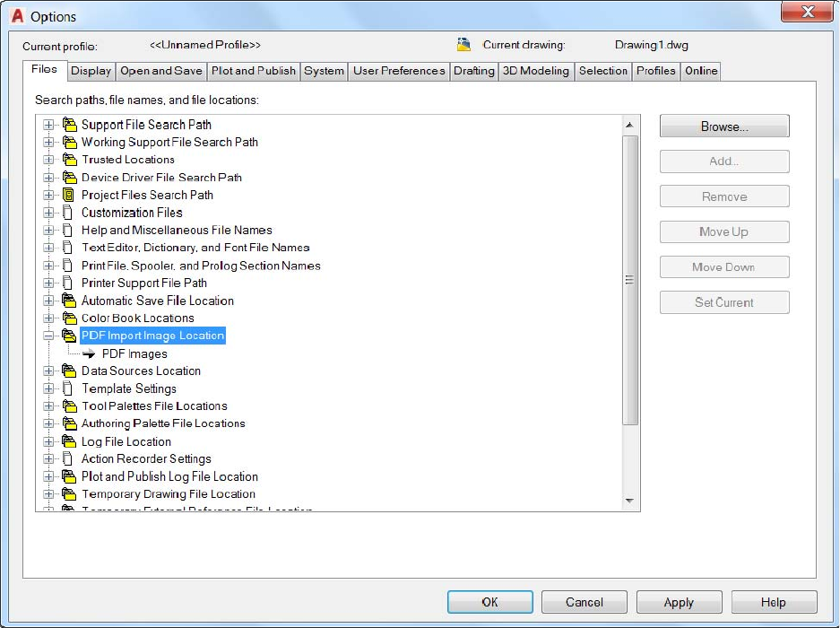Switch to the Online tab
The height and width of the screenshot is (628, 840).
[701, 71]
